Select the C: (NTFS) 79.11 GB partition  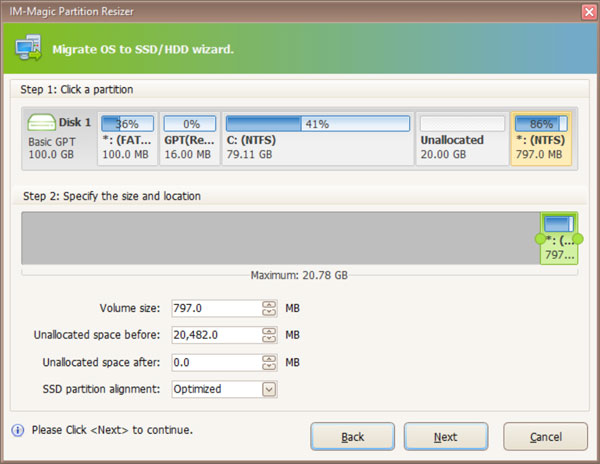click(318, 138)
